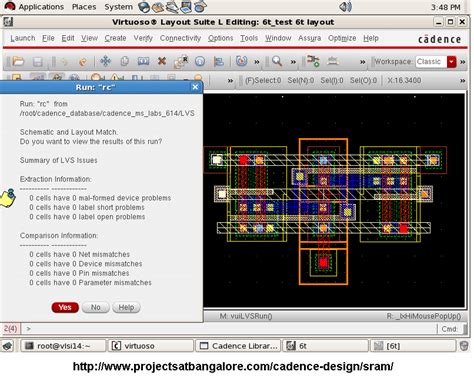Click the Copy tool icon
Image resolution: width=474 pixels, height=378 pixels.
click(124, 61)
